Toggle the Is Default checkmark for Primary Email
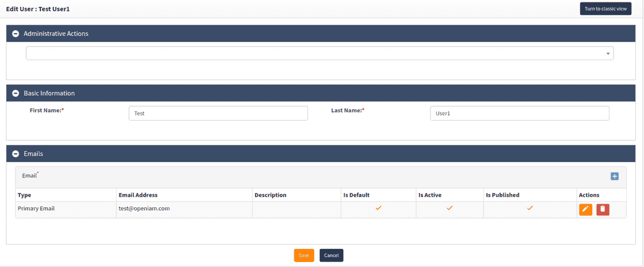644x267 pixels. 378,208
